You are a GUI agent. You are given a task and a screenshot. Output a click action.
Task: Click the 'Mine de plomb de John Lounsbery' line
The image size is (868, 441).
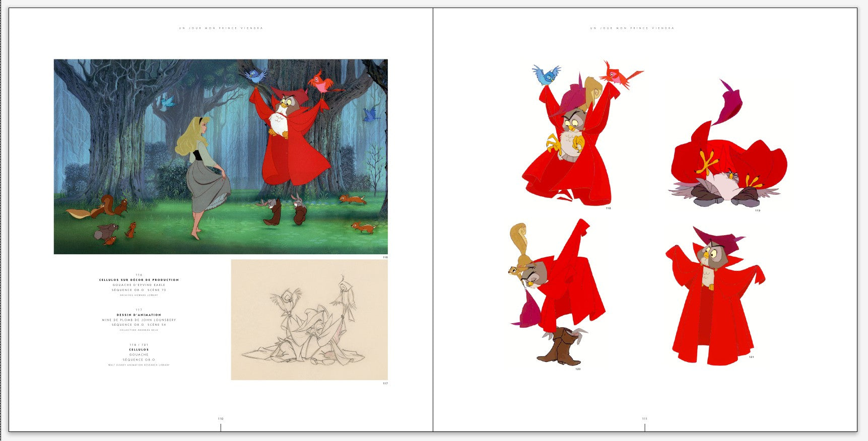(x=139, y=320)
